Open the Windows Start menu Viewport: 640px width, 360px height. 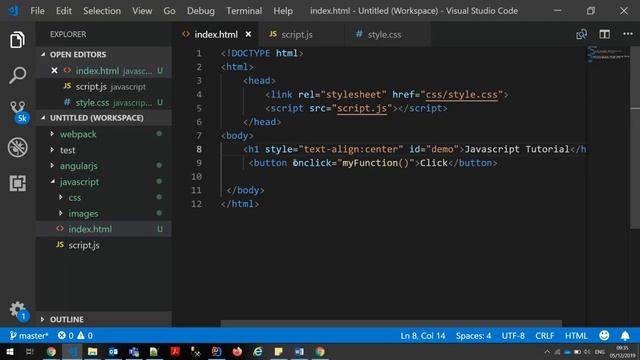(x=10, y=351)
